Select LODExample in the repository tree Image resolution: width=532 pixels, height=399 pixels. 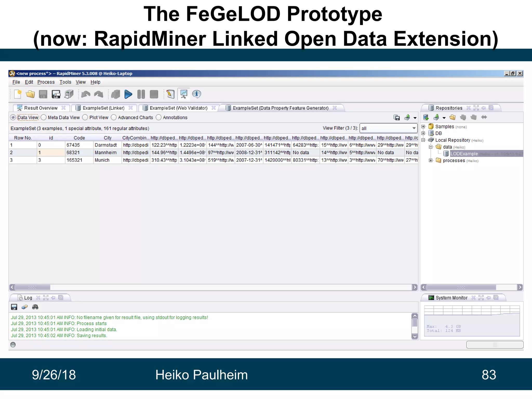coord(464,154)
